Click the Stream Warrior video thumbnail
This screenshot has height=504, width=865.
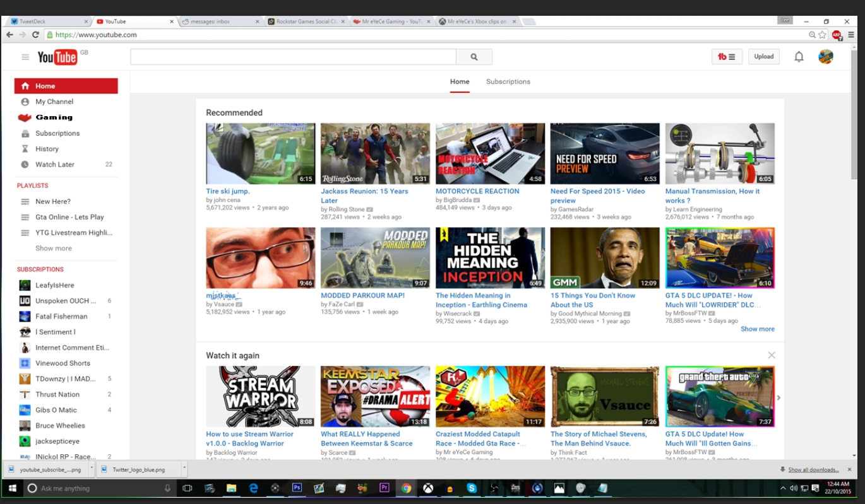tap(260, 396)
